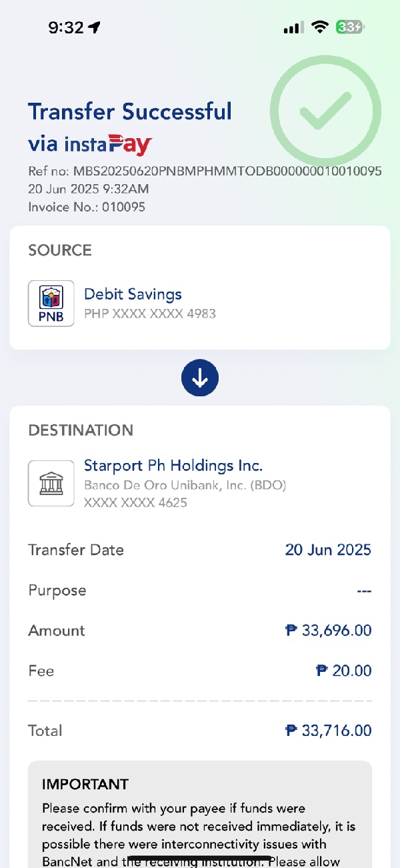Image resolution: width=400 pixels, height=868 pixels.
Task: Tap the home indicator bar at bottom
Action: click(200, 859)
